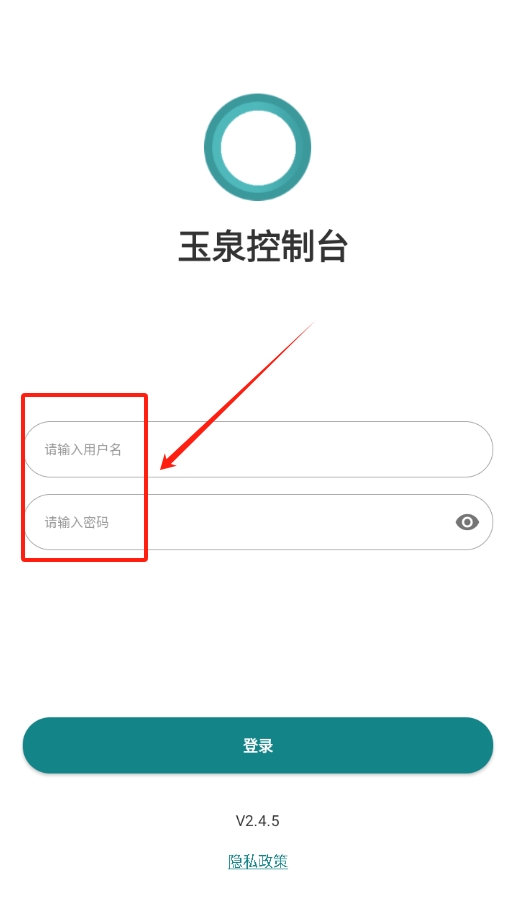Show password by clicking the eye symbol
515x900 pixels.
click(x=467, y=522)
